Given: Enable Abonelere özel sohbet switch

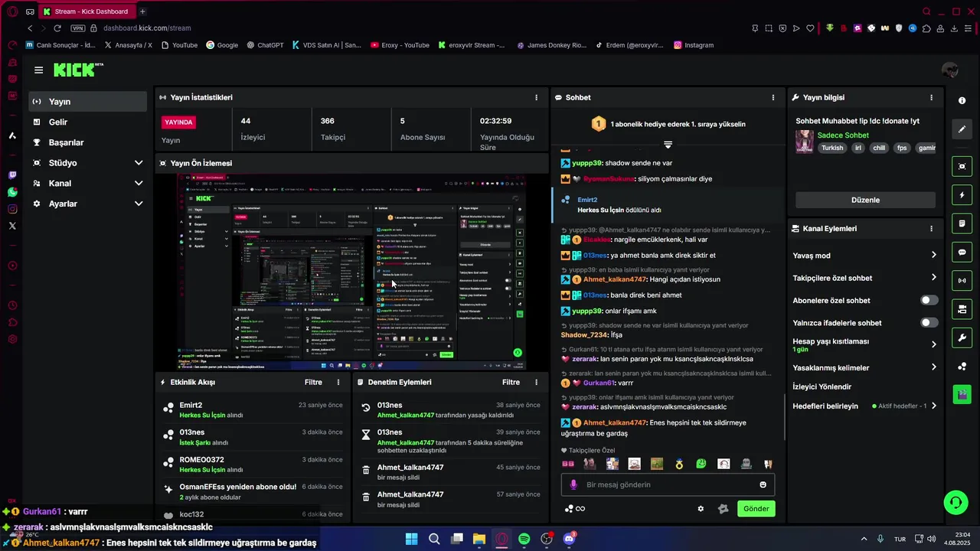Looking at the screenshot, I should point(929,301).
